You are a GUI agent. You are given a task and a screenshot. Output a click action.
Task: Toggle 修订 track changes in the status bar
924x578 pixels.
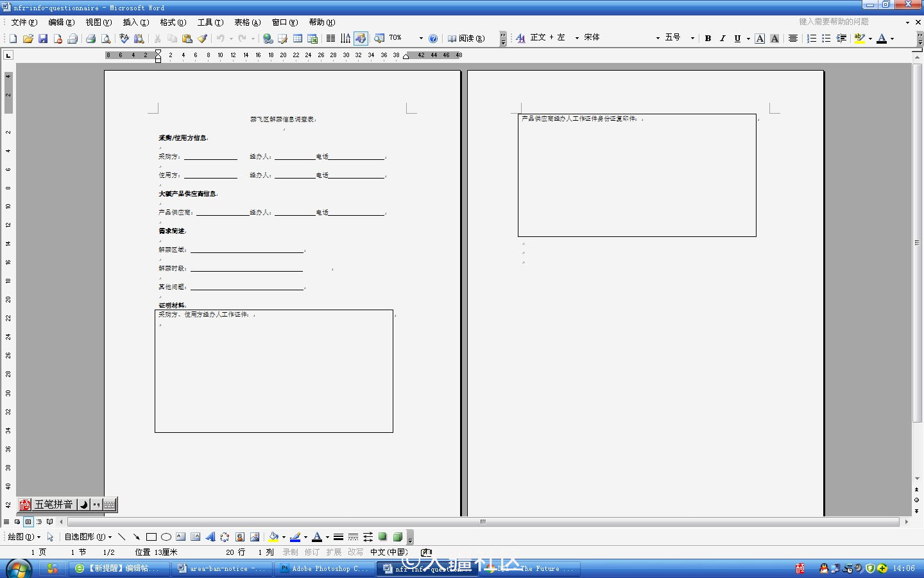coord(312,552)
